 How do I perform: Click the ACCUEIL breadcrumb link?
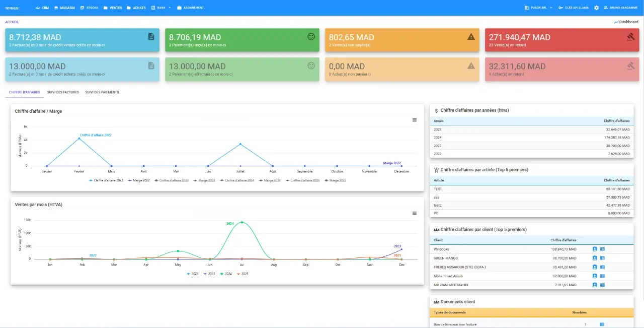pos(11,22)
